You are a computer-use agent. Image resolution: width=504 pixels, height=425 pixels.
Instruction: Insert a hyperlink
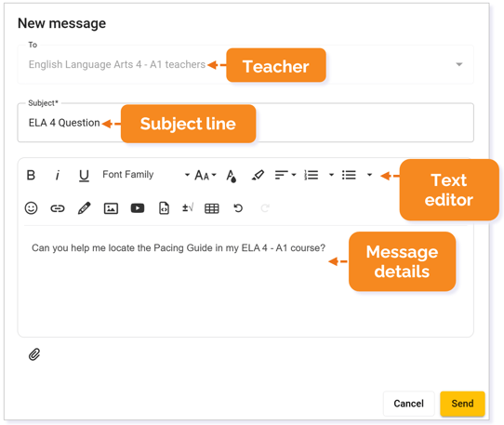[58, 208]
